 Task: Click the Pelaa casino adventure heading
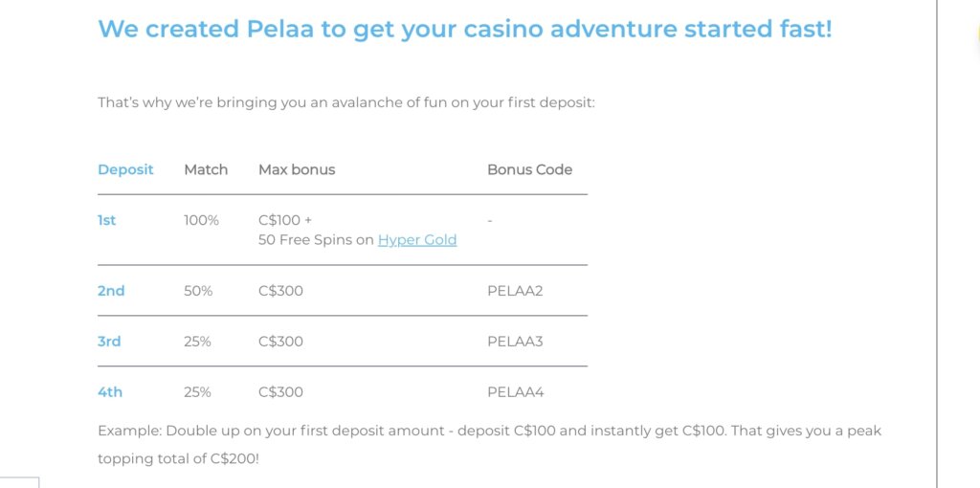(x=465, y=29)
